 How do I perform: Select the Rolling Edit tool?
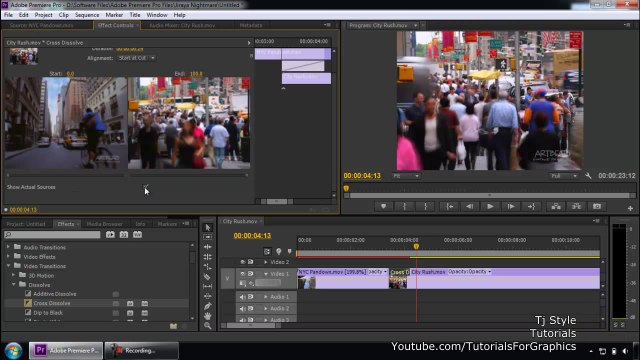click(x=208, y=257)
